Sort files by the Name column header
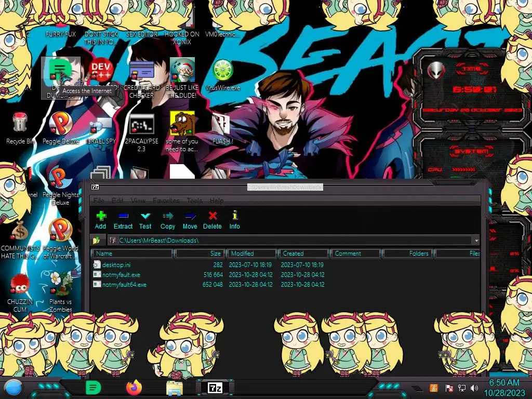This screenshot has height=399, width=532. point(132,254)
